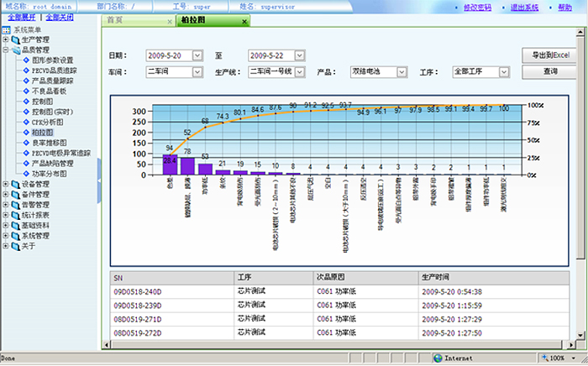This screenshot has width=588, height=366.
Task: Click the purple bar labeled 53
Action: (x=206, y=169)
